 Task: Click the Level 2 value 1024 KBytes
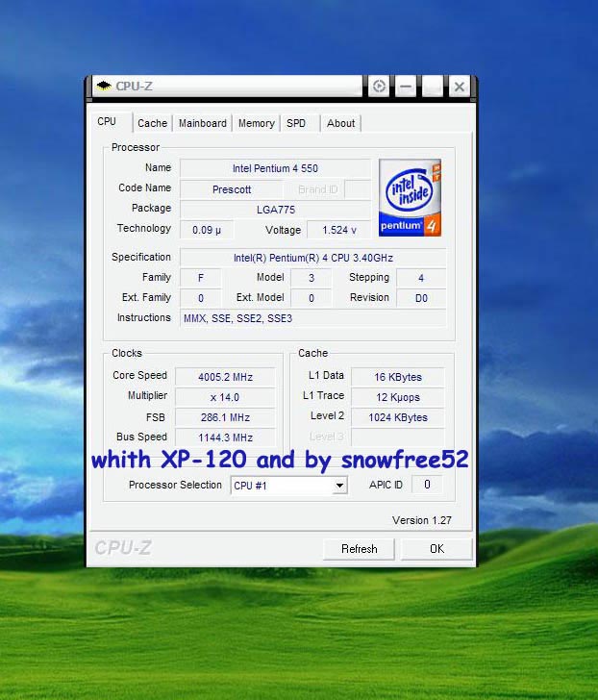coord(398,417)
